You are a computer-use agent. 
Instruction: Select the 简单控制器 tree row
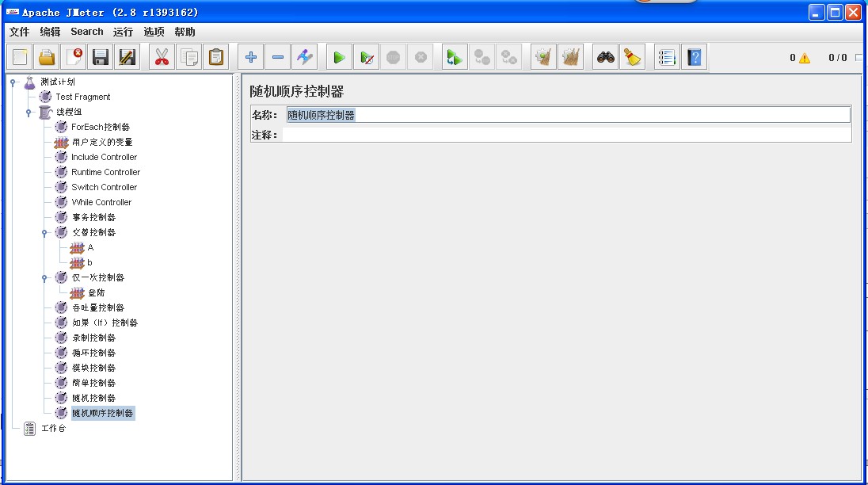[93, 383]
